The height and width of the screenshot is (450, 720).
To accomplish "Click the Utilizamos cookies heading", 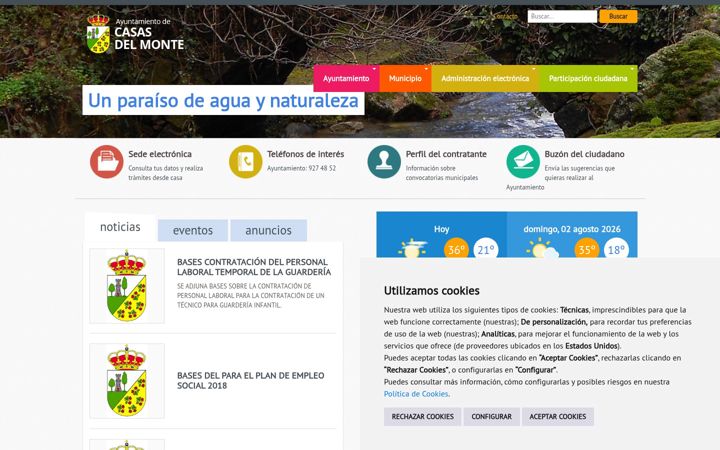I will 432,291.
